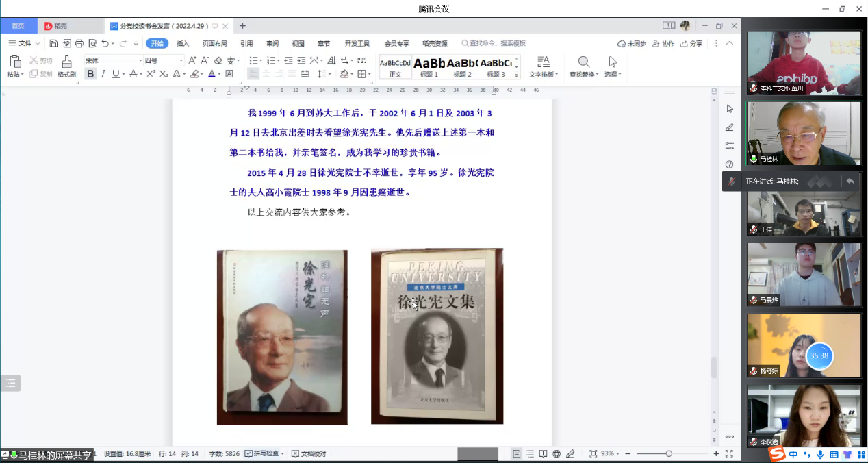
Task: Click the Select (选择) arrow tool
Action: click(x=613, y=62)
